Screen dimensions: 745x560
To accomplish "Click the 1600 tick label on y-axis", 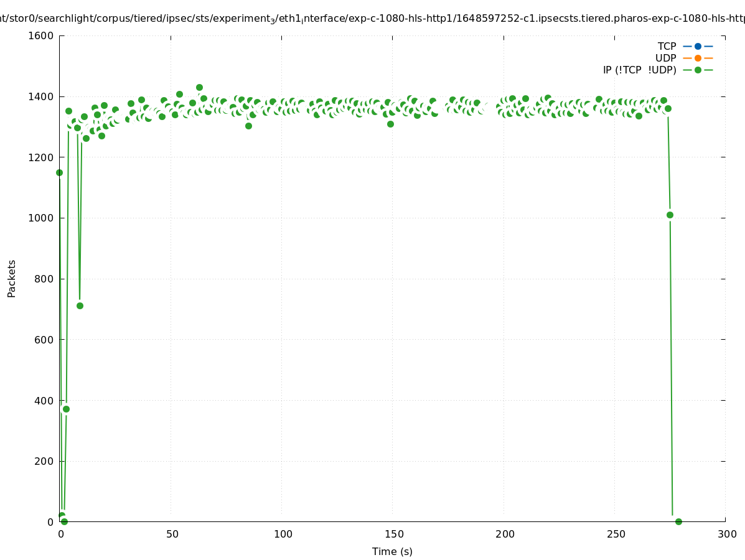I will 41,35.
